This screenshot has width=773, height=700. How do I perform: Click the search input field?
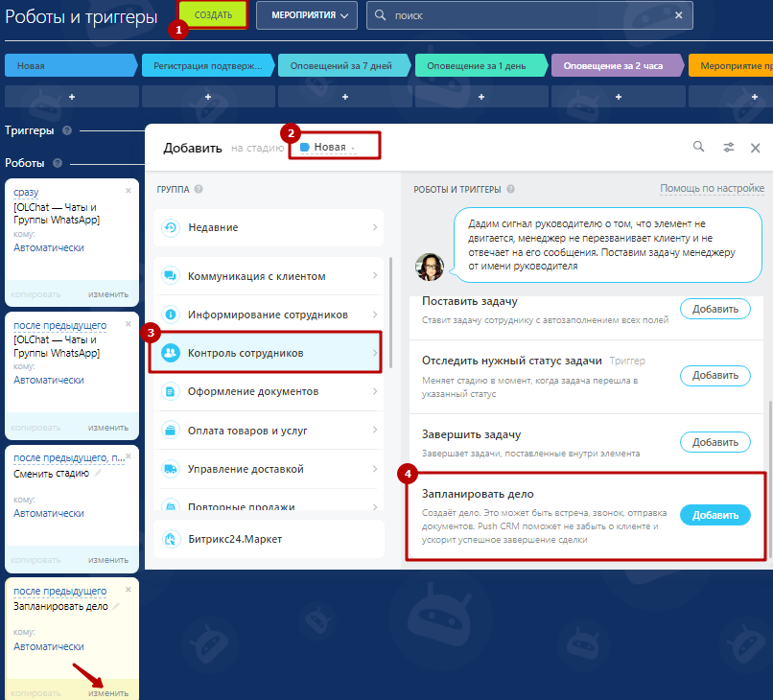pyautogui.click(x=527, y=15)
